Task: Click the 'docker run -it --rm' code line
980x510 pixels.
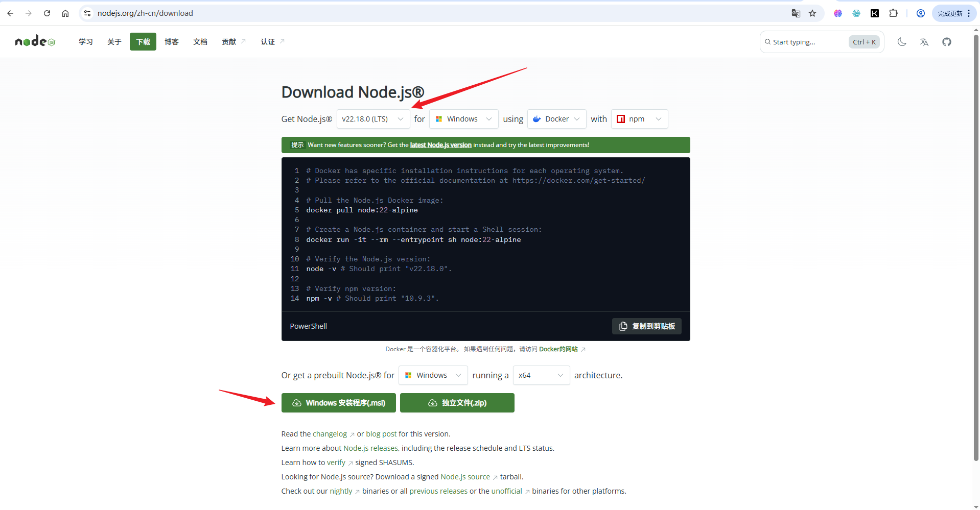Action: tap(413, 240)
